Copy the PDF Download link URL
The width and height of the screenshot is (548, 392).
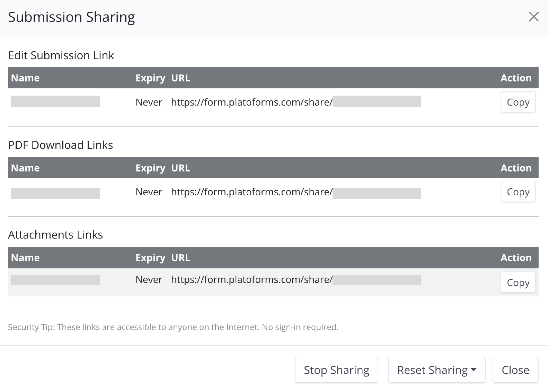click(518, 192)
